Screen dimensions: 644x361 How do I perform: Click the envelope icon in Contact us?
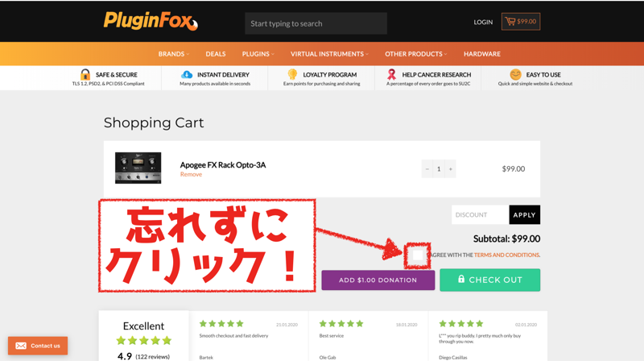tap(21, 346)
